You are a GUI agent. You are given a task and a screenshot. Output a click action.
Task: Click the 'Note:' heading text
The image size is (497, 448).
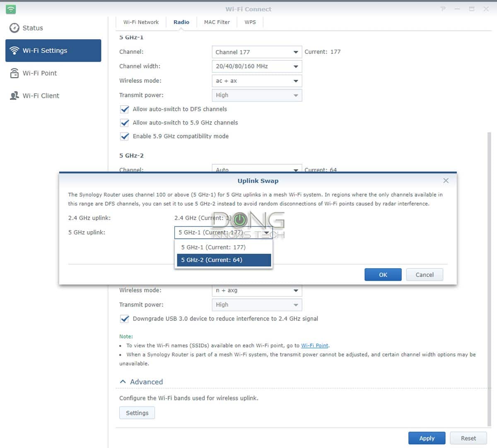point(126,337)
